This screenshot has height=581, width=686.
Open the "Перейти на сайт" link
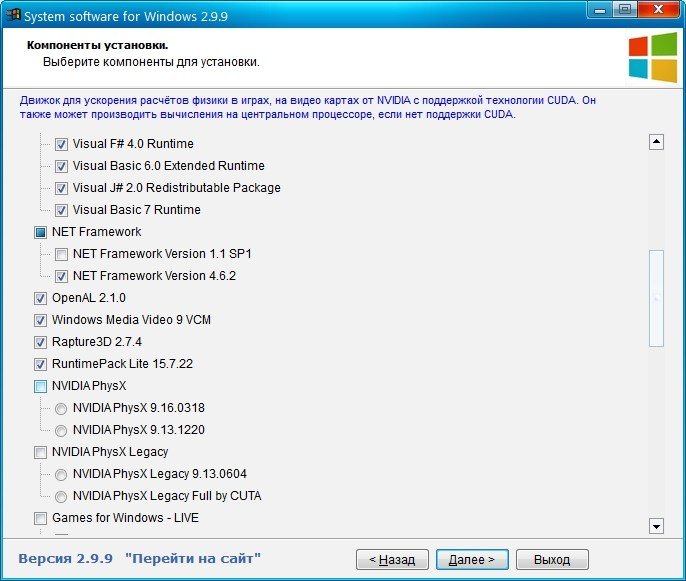tap(192, 559)
